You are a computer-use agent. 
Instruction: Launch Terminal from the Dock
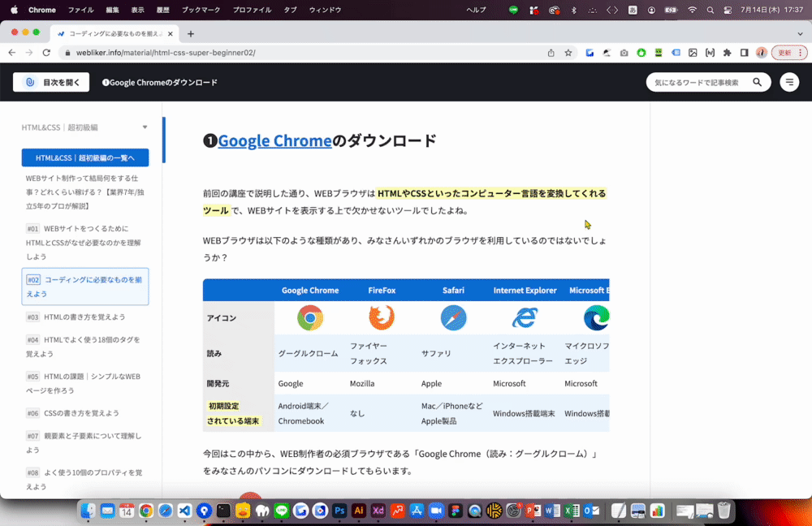click(x=223, y=511)
